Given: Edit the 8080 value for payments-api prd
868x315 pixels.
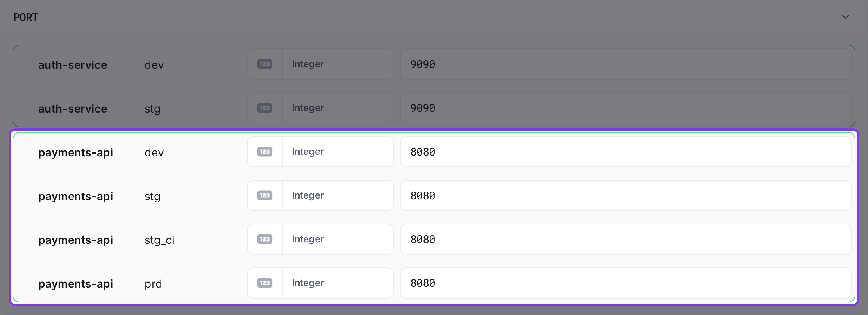Looking at the screenshot, I should point(625,283).
